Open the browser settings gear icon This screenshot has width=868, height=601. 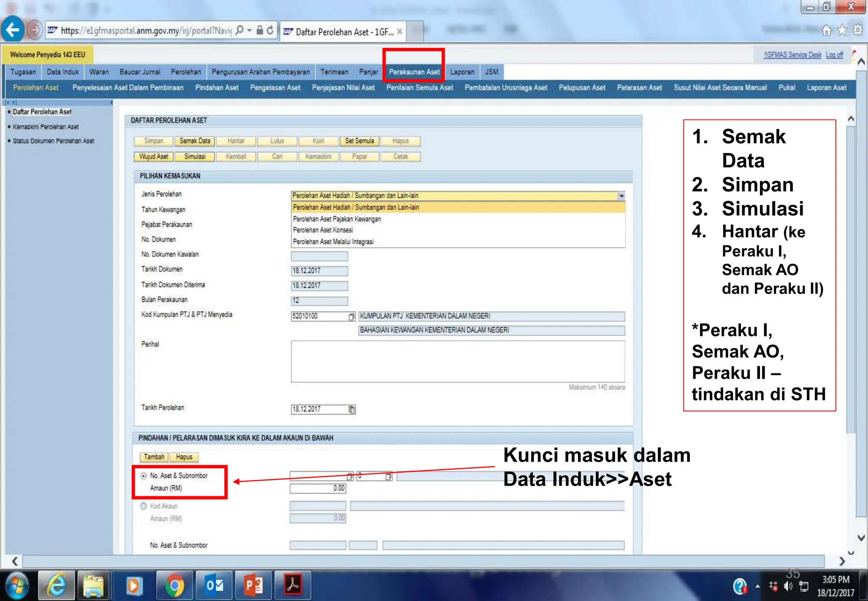(x=858, y=31)
